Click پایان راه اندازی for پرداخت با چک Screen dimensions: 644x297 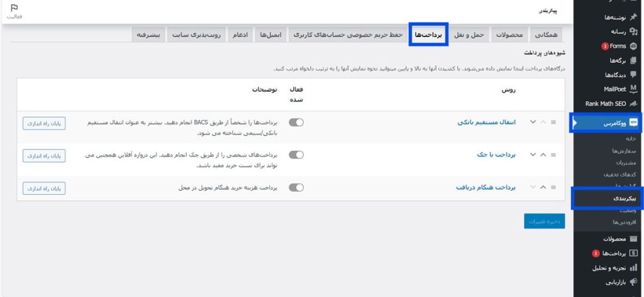point(44,156)
